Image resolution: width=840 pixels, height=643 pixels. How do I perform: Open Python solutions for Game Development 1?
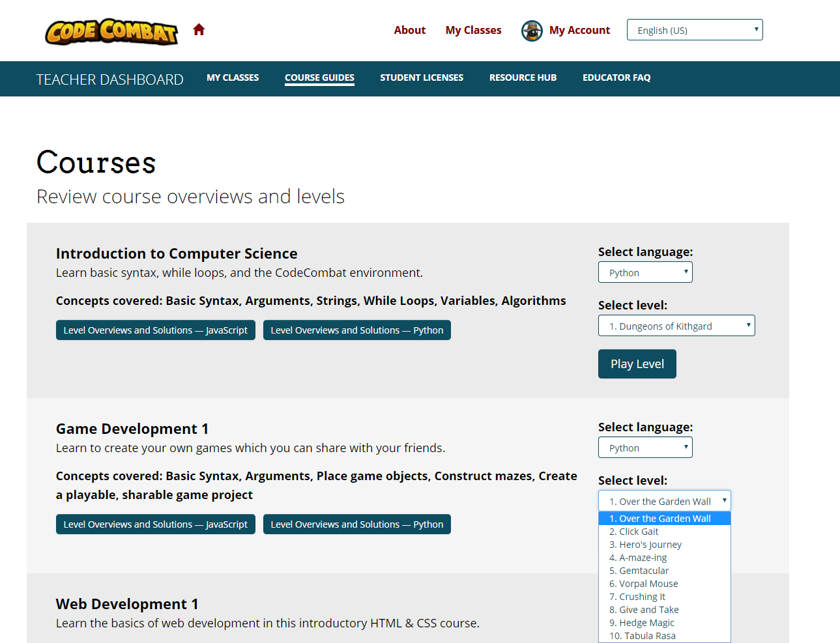click(357, 524)
